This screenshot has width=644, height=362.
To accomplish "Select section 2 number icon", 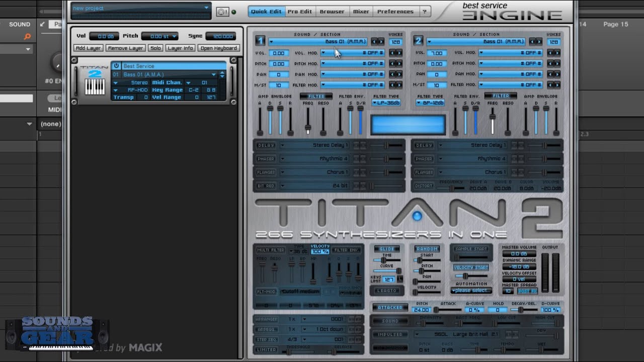I will click(418, 41).
